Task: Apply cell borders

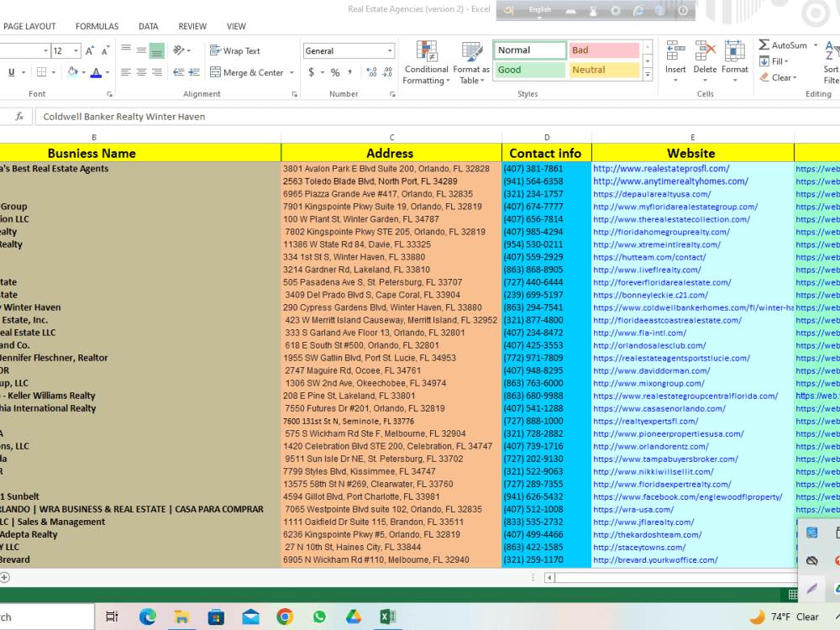Action: coord(41,72)
